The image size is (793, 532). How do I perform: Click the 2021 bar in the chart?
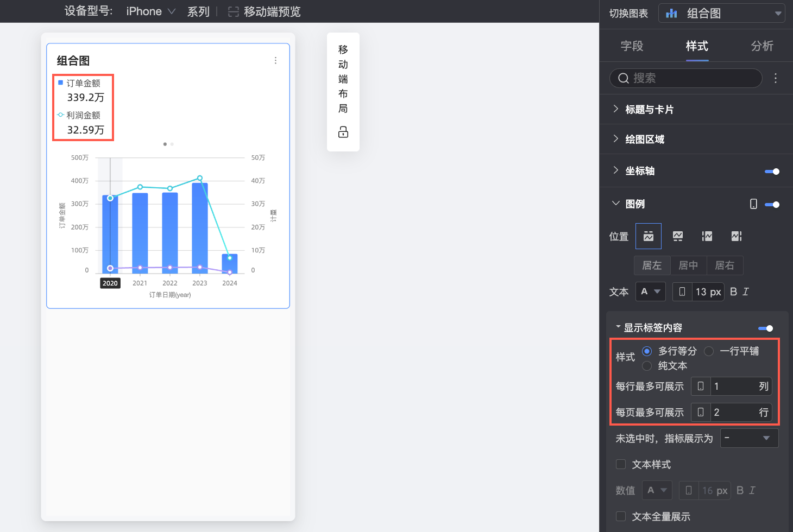[140, 233]
